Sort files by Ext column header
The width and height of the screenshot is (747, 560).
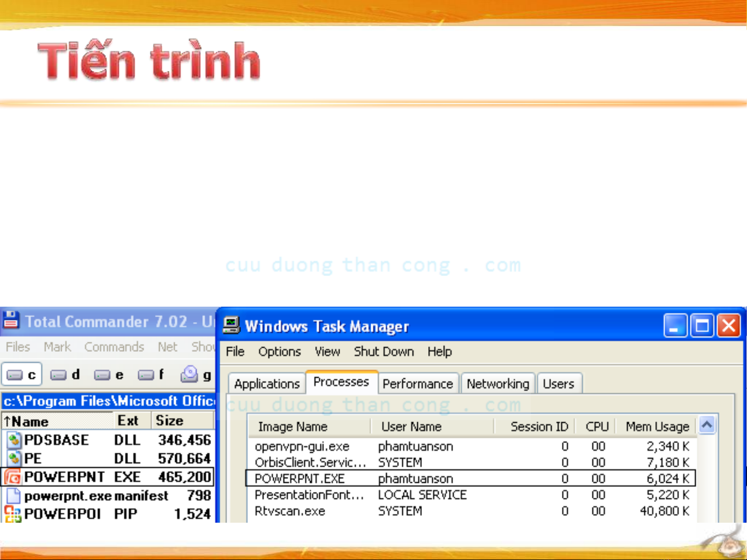tap(132, 421)
